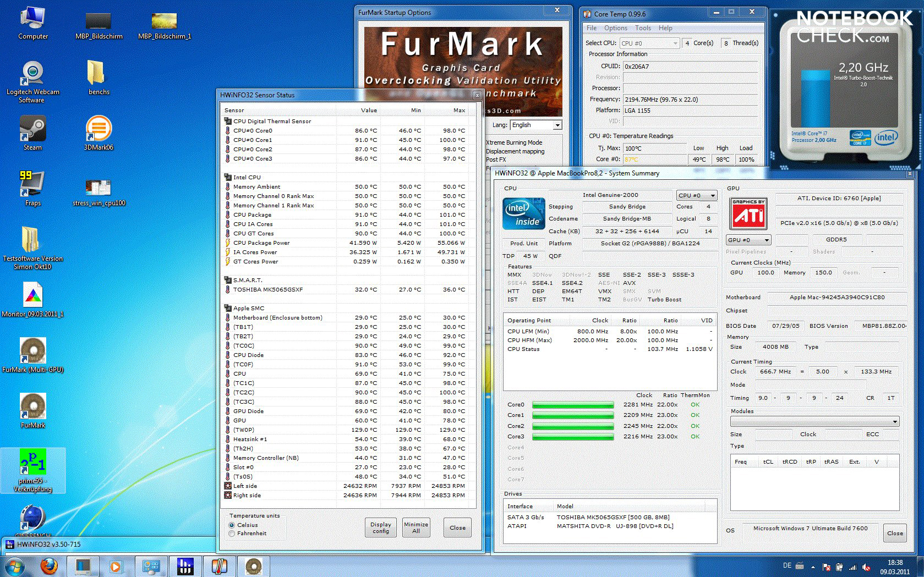
Task: Open the CPU #0 dropdown in System Summary
Action: pos(697,195)
